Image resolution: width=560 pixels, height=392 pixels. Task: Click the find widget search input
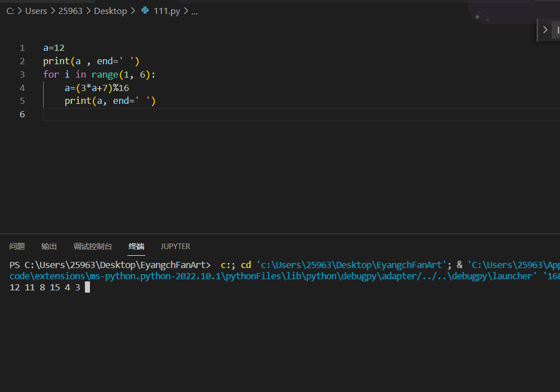click(557, 30)
